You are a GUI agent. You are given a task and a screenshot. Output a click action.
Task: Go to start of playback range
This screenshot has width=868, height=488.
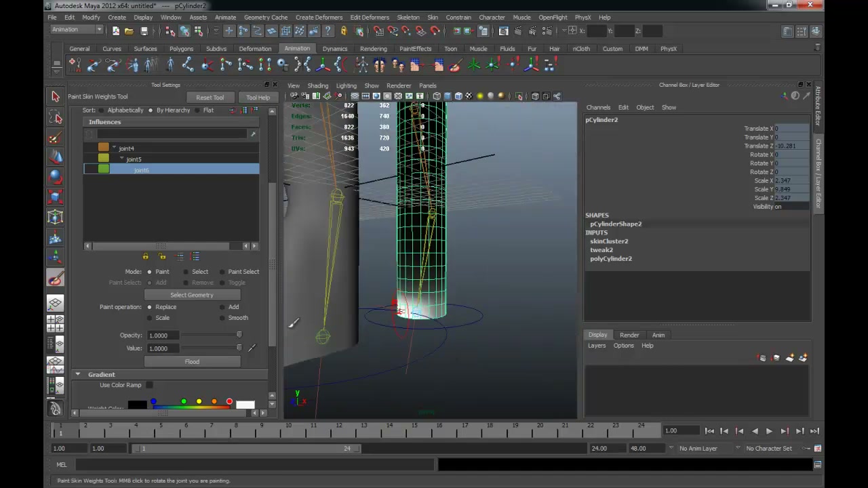(709, 431)
